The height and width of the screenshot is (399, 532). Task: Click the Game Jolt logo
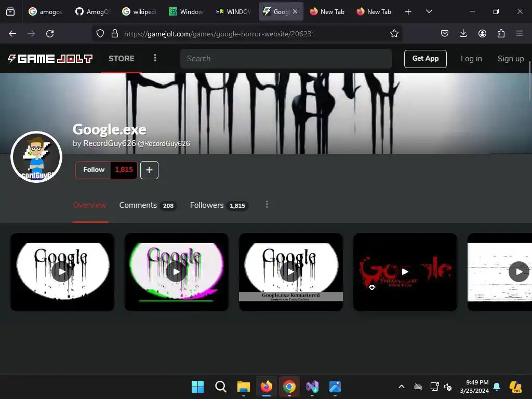tap(50, 59)
